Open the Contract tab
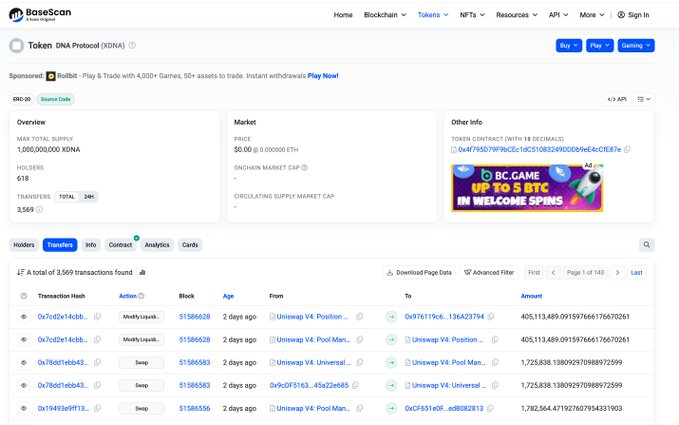The height and width of the screenshot is (425, 679). click(120, 245)
